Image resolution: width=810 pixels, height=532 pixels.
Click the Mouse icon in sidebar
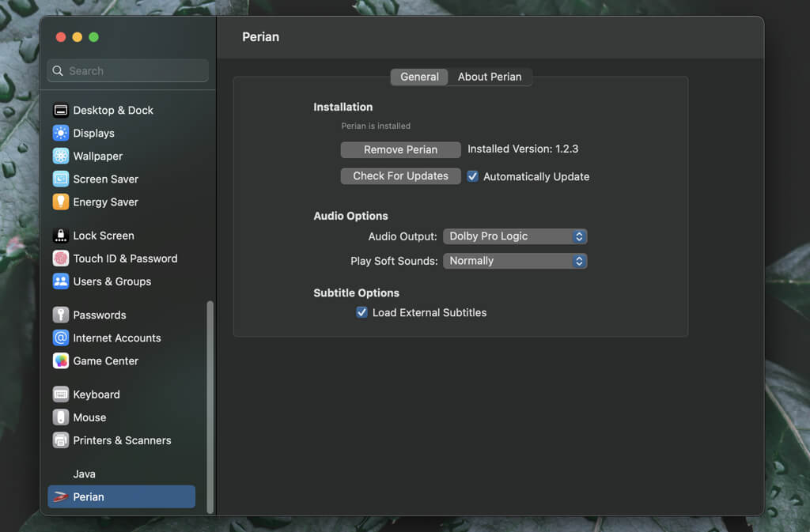[60, 417]
